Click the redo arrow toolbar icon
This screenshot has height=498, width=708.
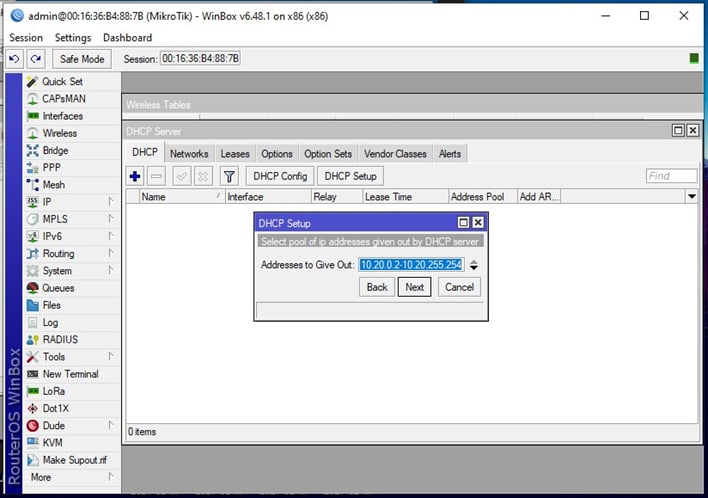(36, 59)
